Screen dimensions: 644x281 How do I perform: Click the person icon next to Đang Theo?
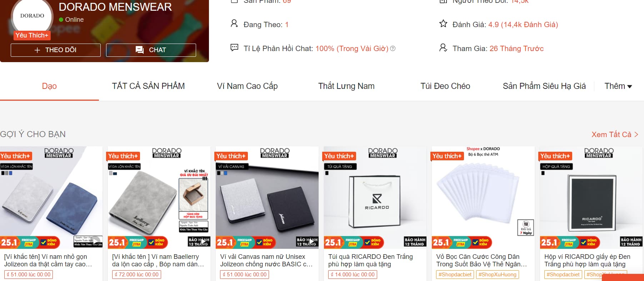[234, 24]
